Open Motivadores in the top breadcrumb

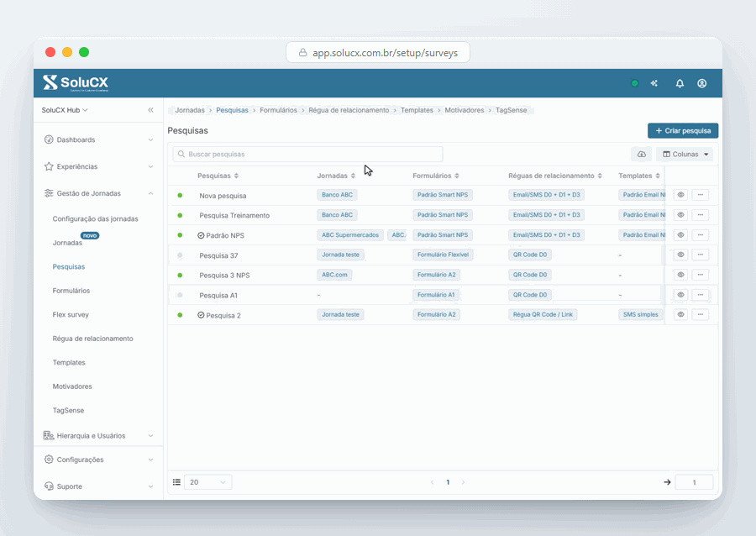click(x=465, y=110)
